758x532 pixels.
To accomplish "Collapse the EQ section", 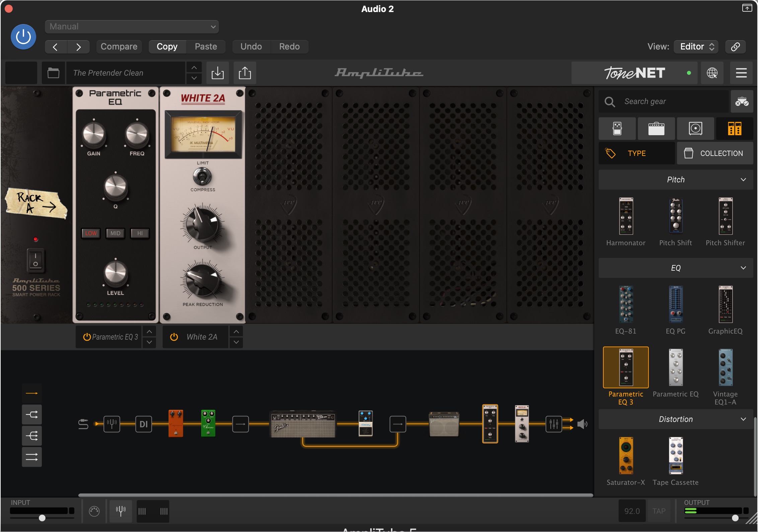I will point(676,268).
